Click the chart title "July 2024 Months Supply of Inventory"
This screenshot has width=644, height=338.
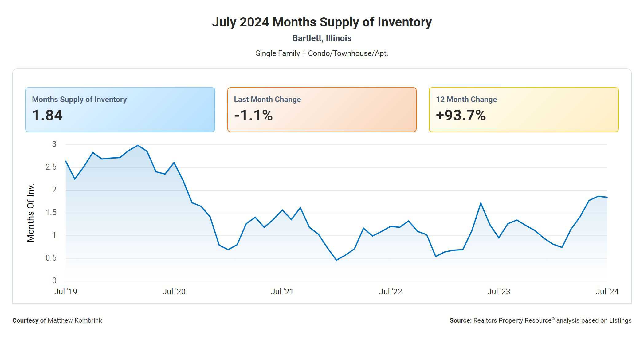322,22
